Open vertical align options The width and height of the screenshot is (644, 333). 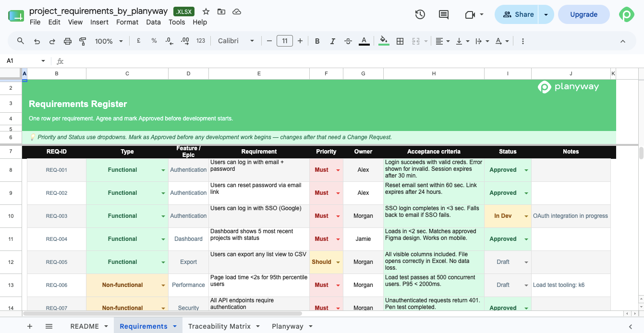[462, 41]
